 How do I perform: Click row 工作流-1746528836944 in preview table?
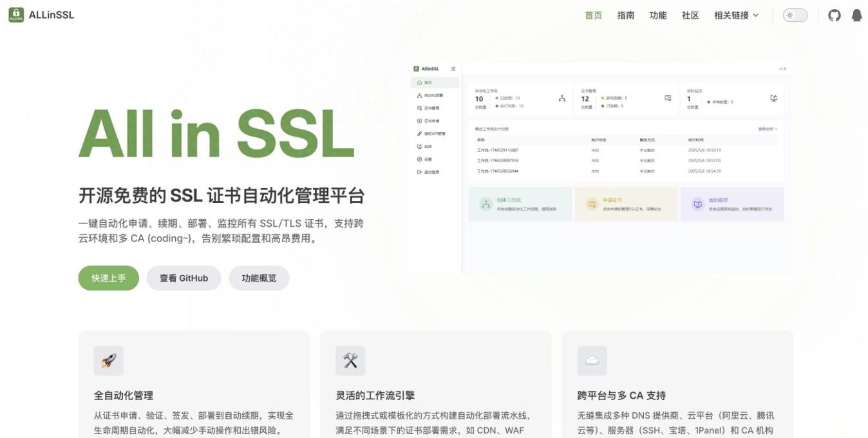(627, 171)
